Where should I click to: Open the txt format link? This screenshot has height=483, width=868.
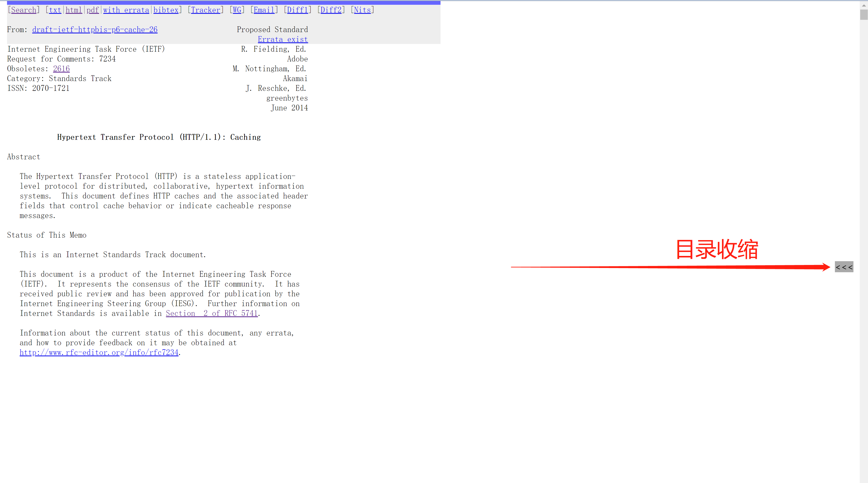point(55,10)
